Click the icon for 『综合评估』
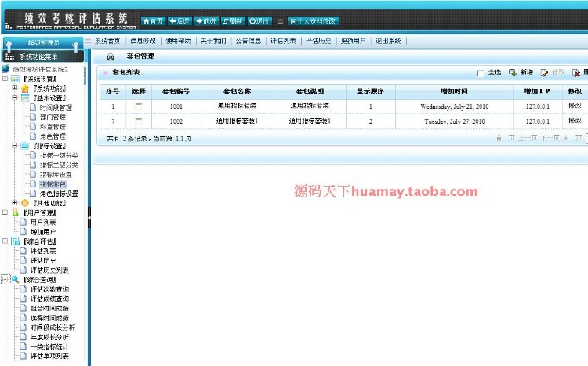This screenshot has width=588, height=366. (x=15, y=241)
